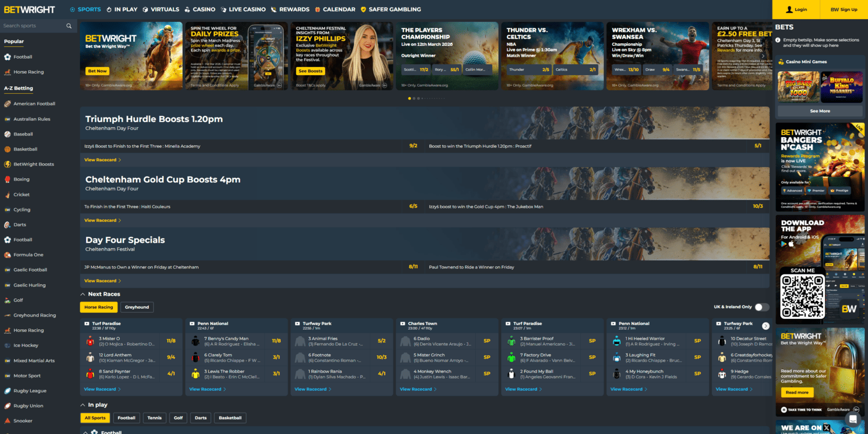Open Snooker in the sidebar
Screen dimensions: 868x434
click(23, 421)
